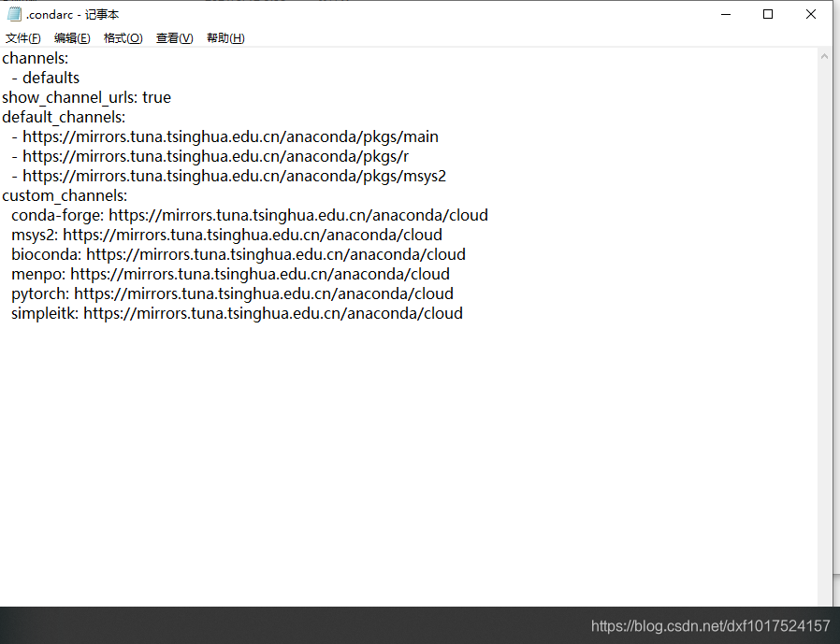Click the scrollbar up arrow
Screen dimensions: 840x644
[824, 56]
